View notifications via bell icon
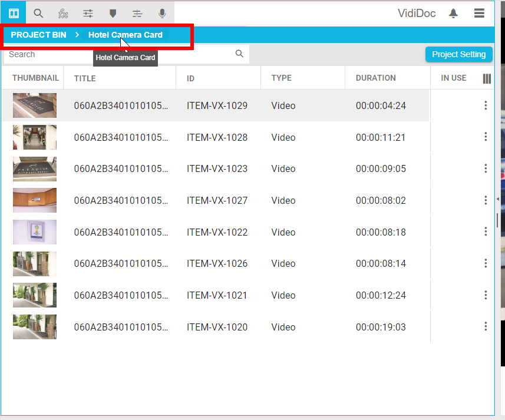This screenshot has height=420, width=505. click(453, 13)
